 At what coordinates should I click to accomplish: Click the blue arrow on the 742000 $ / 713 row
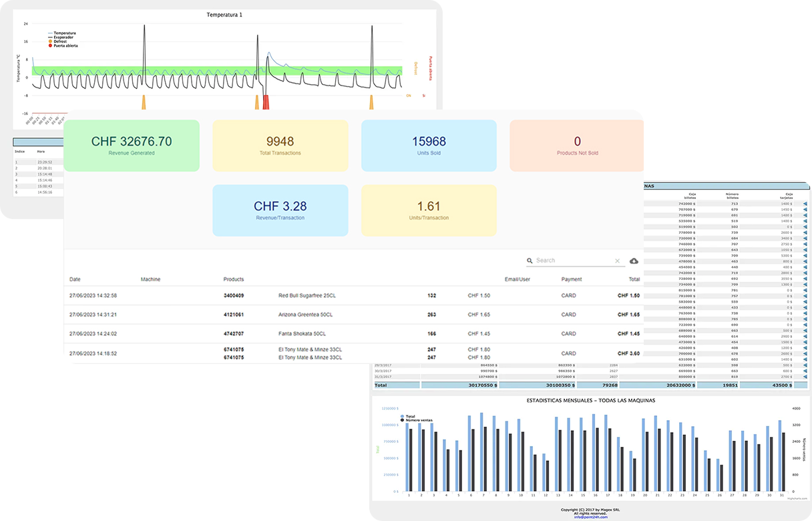point(805,203)
